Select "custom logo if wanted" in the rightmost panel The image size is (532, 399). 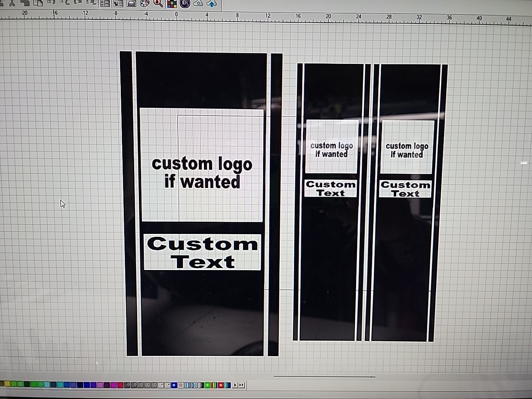click(x=407, y=150)
